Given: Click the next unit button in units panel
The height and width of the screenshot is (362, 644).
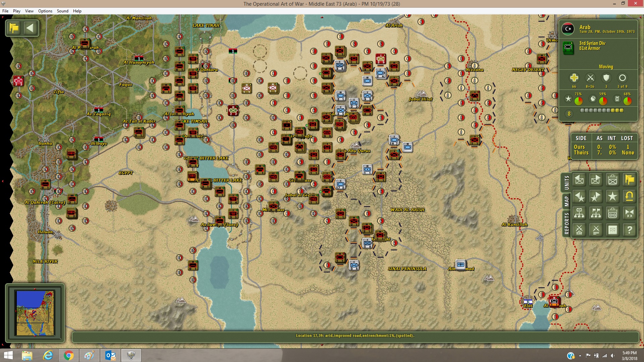Looking at the screenshot, I should tap(596, 180).
